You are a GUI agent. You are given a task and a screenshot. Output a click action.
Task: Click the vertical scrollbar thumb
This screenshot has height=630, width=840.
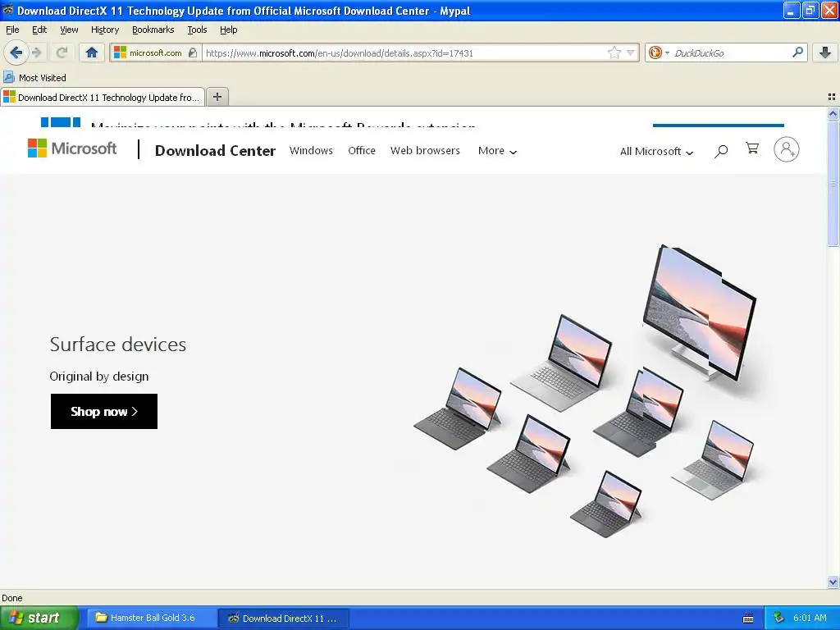[x=833, y=183]
